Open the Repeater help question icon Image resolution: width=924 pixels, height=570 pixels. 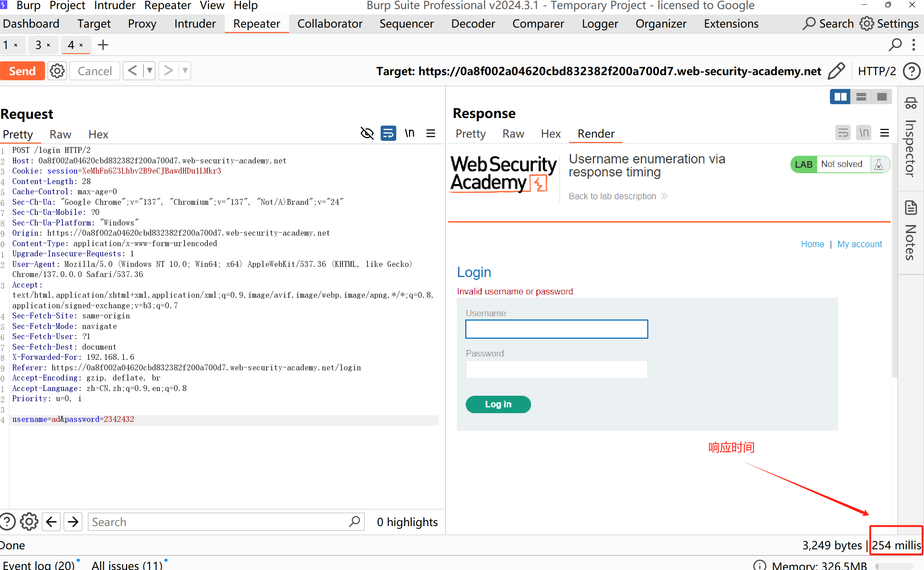[911, 71]
